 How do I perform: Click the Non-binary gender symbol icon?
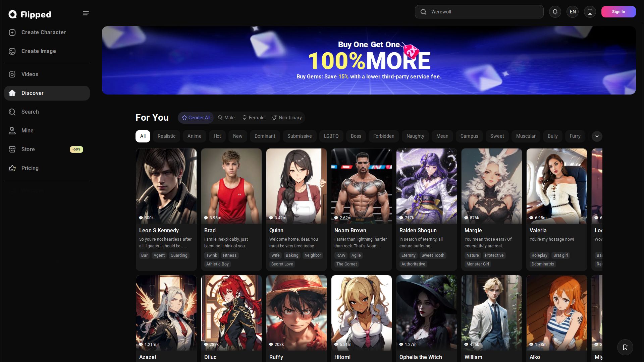coord(274,118)
